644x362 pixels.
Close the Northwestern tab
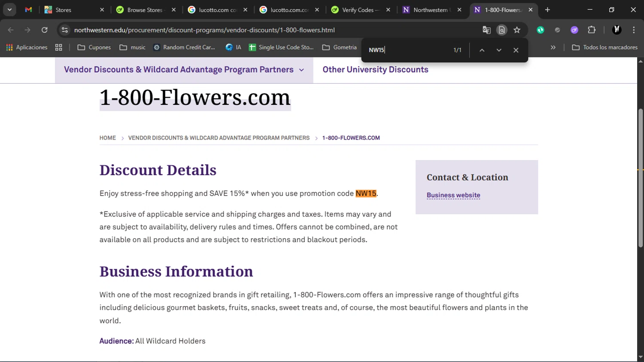pyautogui.click(x=459, y=9)
